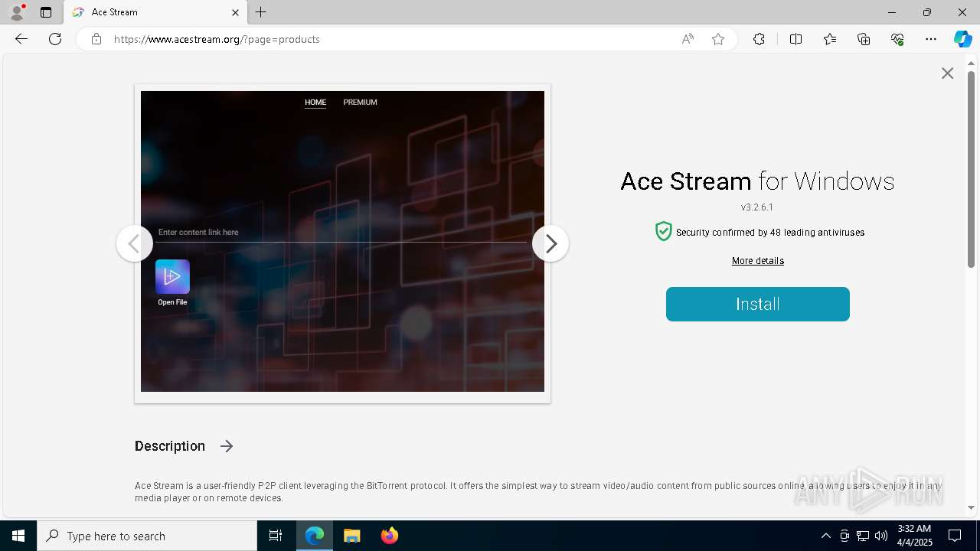Viewport: 980px width, 551px height.
Task: Click the taskbar search box
Action: (147, 536)
